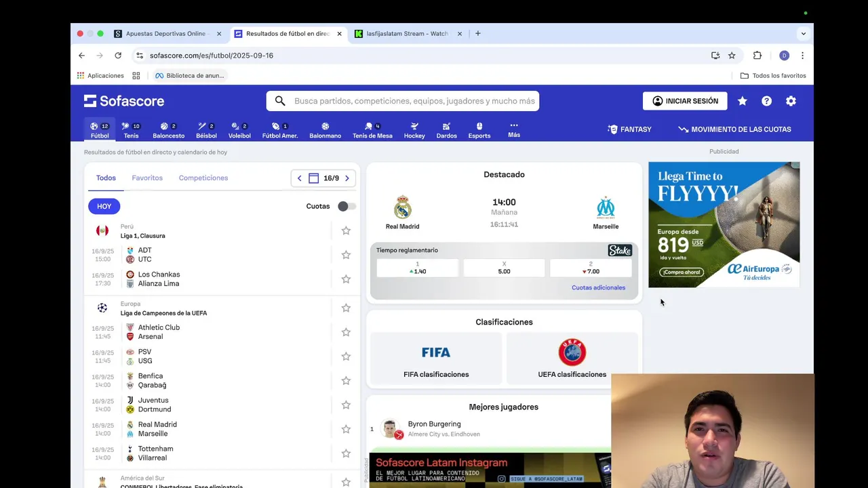Expand the Más sports menu
868x488 pixels.
pyautogui.click(x=514, y=129)
